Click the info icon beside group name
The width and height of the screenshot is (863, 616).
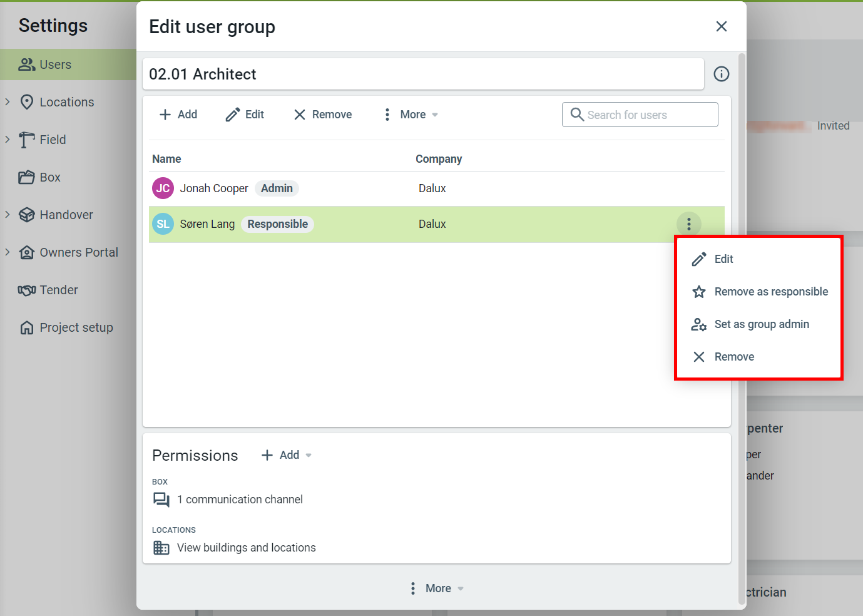tap(721, 74)
